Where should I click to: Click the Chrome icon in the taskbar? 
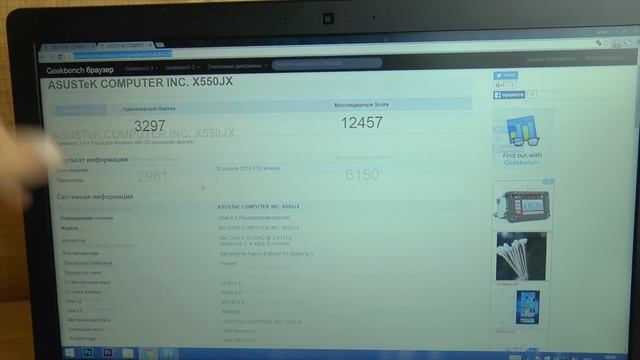coord(149,353)
